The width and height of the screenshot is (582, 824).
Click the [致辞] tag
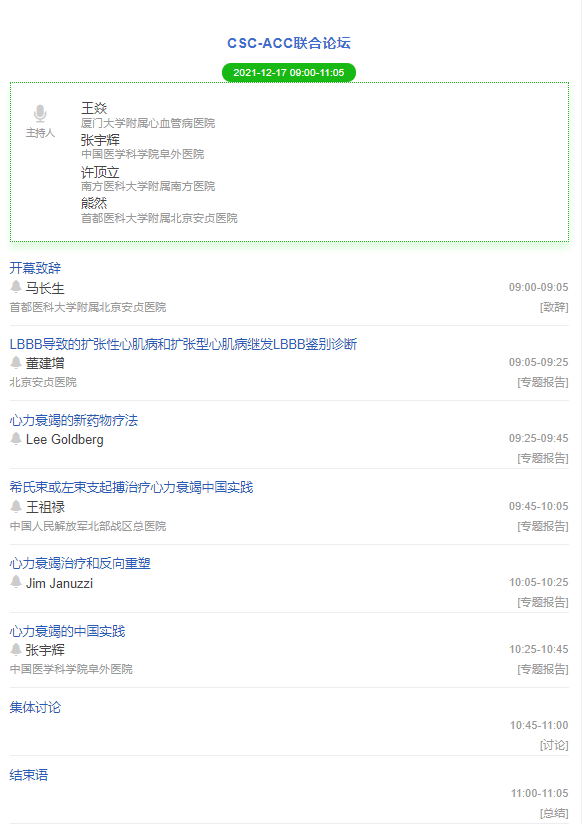click(554, 307)
